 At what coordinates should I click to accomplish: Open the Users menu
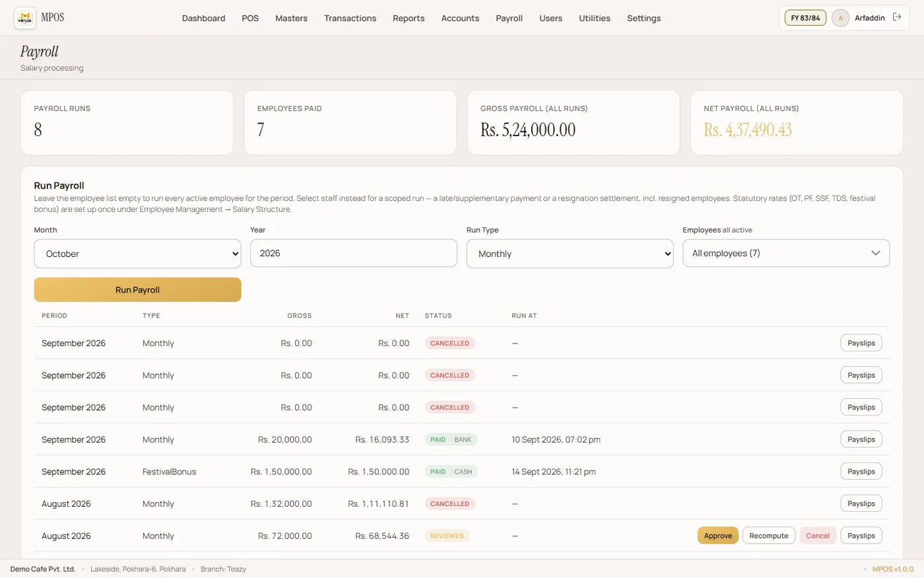coord(550,18)
